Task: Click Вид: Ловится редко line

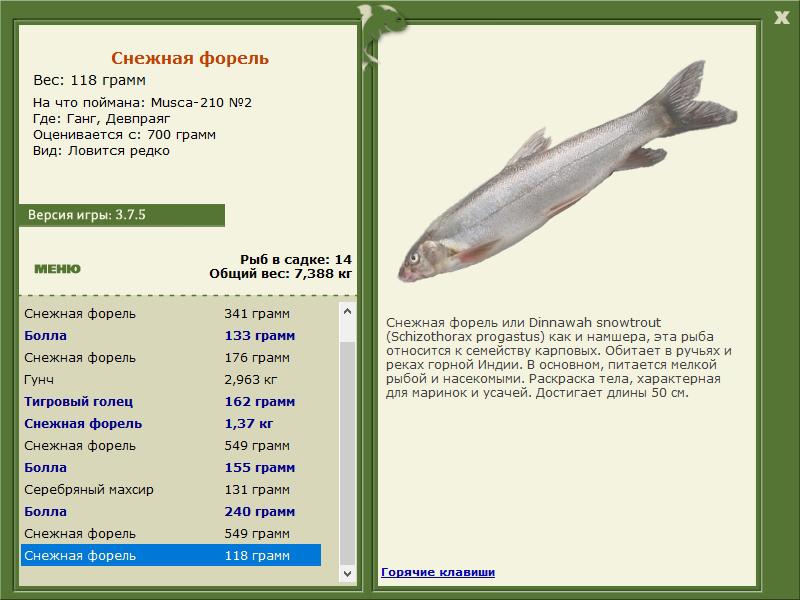Action: (101, 151)
